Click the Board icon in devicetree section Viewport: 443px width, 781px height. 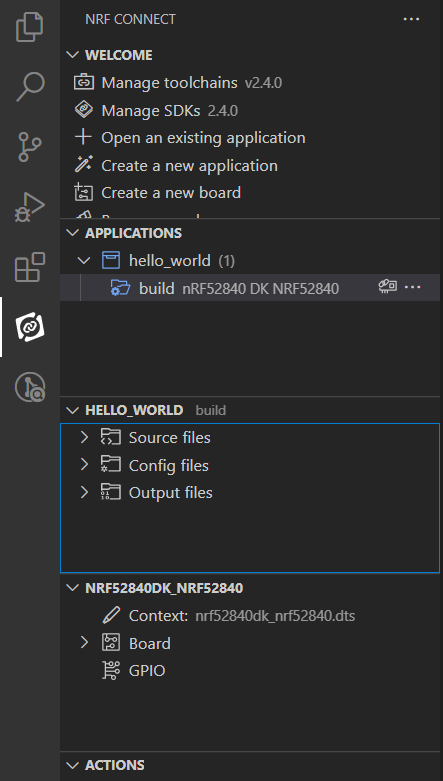(x=111, y=643)
